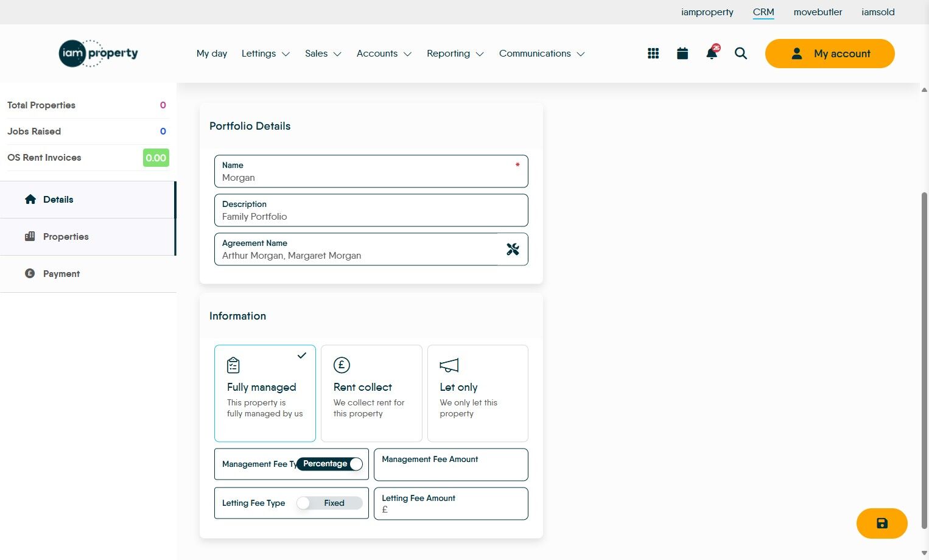Select the Let only option card
The width and height of the screenshot is (929, 560).
click(478, 393)
